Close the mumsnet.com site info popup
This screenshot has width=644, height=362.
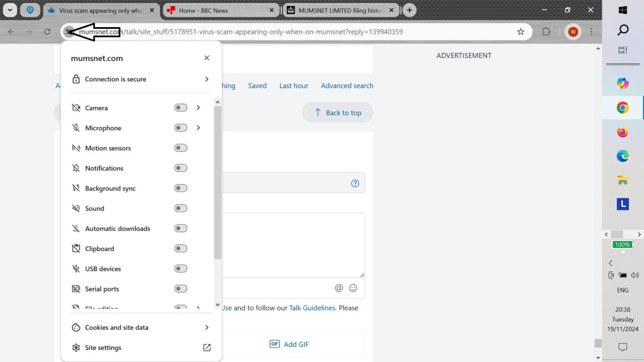coord(206,58)
